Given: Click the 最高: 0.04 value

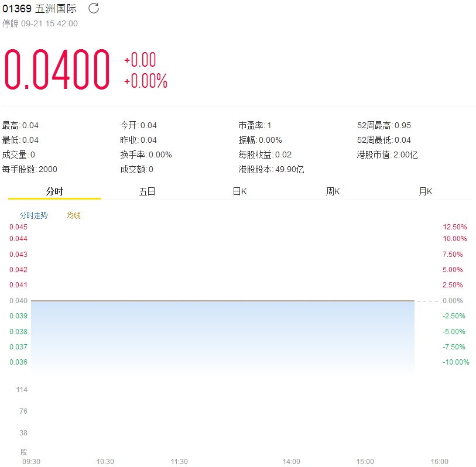Looking at the screenshot, I should pyautogui.click(x=20, y=125).
